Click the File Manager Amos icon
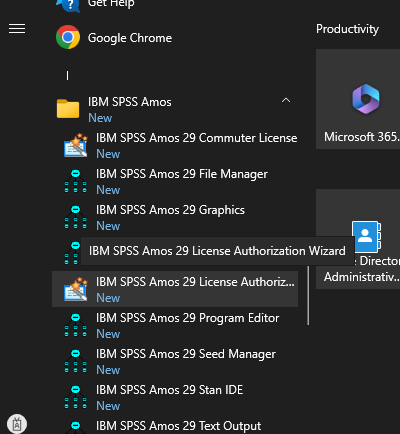Screen dimensions: 400x434 click(x=76, y=181)
